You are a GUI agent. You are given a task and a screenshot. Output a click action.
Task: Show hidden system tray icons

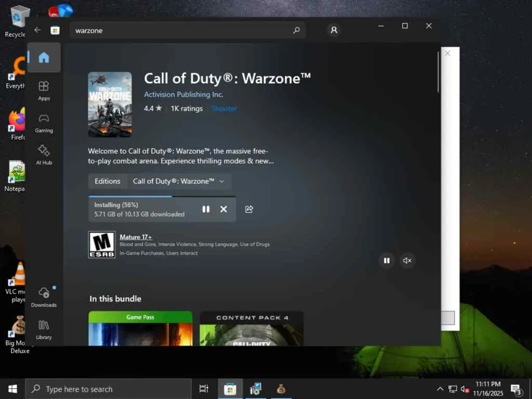coord(440,389)
